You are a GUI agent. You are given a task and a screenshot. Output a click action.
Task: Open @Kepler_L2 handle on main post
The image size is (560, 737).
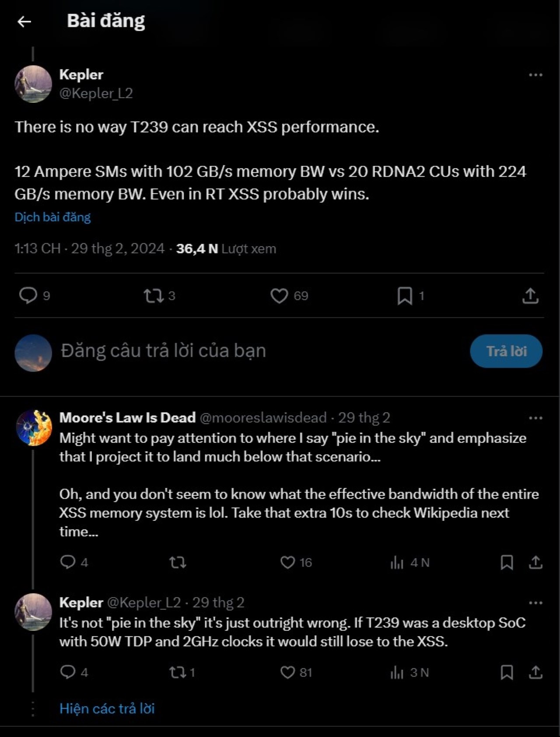[x=96, y=93]
